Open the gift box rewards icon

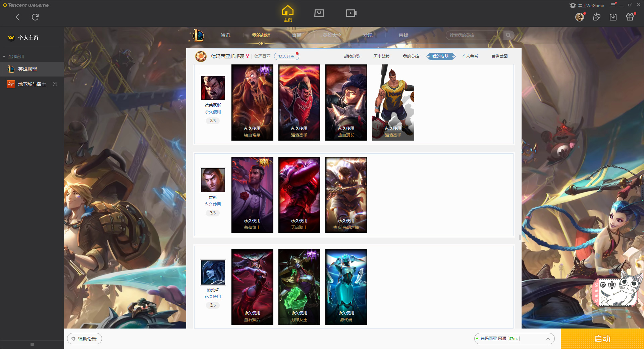coord(630,17)
